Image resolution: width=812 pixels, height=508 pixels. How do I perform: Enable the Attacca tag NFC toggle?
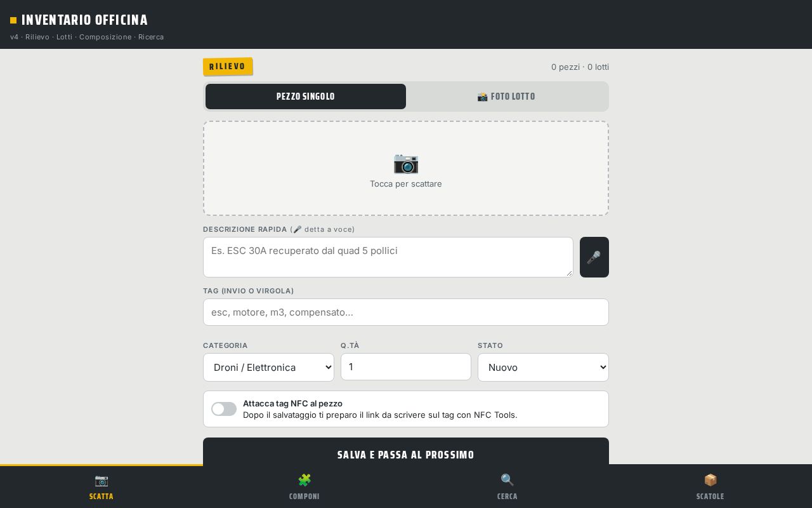224,409
